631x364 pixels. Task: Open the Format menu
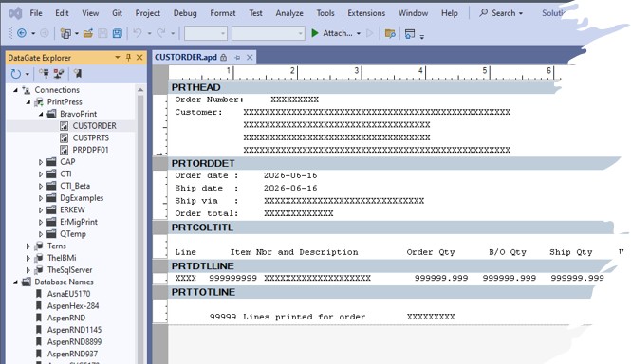coord(223,13)
